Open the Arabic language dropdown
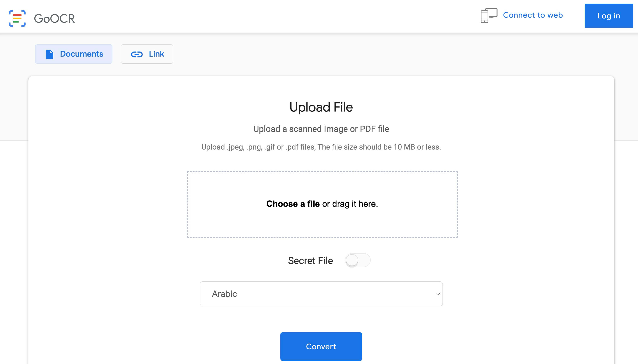 point(321,294)
